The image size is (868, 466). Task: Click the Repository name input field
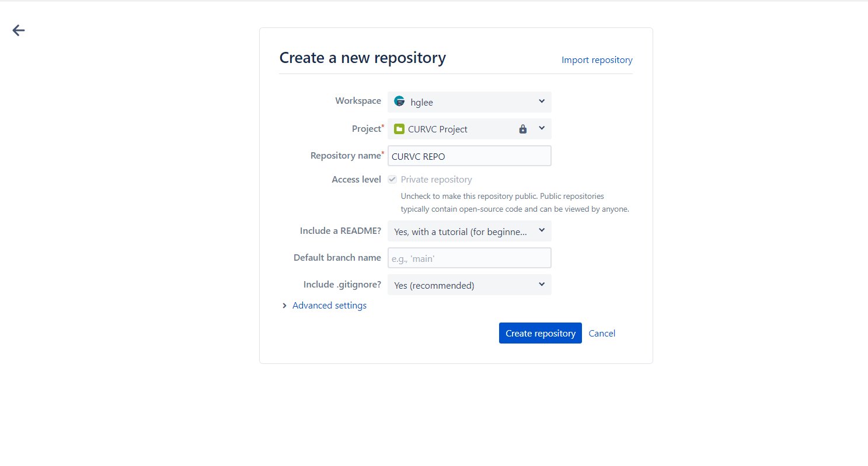pos(469,156)
